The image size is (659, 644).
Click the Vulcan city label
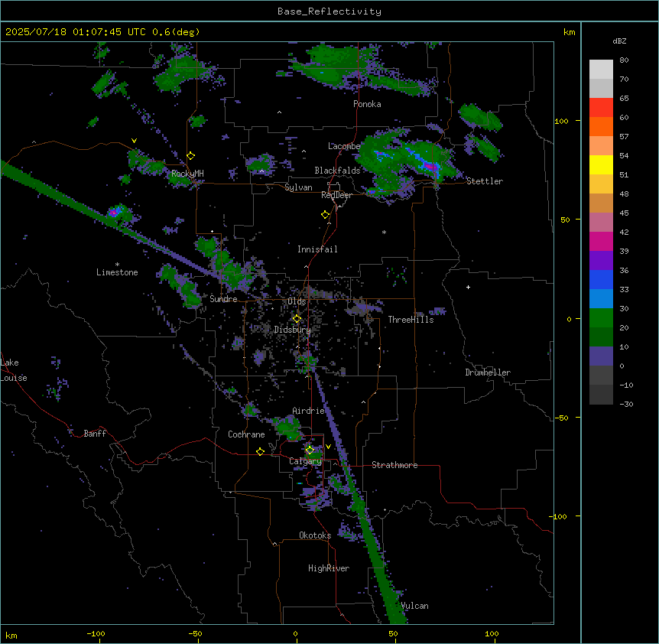click(415, 606)
